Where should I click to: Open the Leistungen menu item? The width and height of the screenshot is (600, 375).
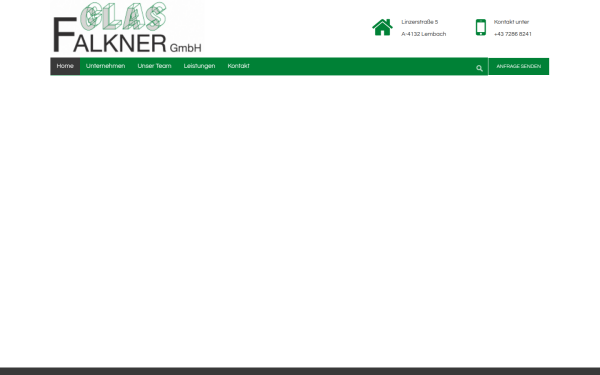(199, 66)
